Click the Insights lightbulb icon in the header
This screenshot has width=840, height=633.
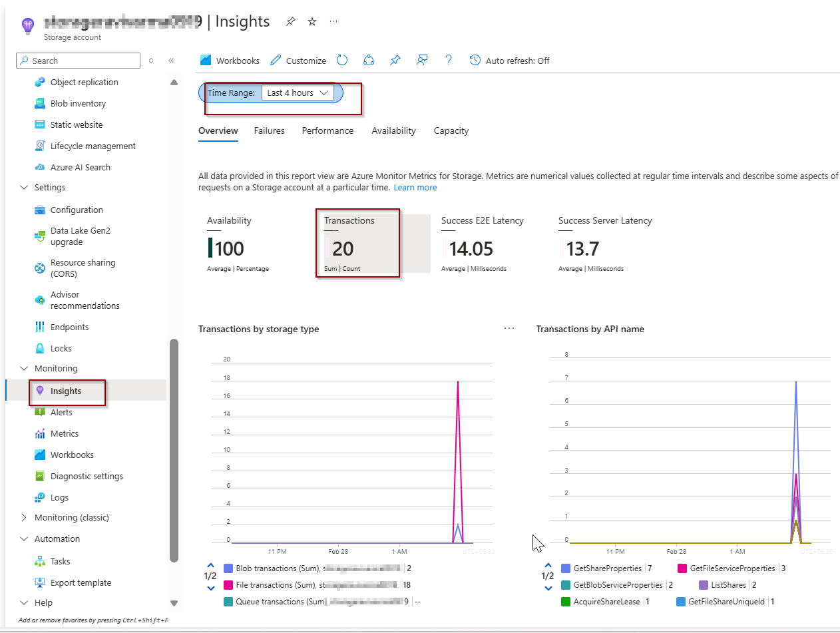27,25
